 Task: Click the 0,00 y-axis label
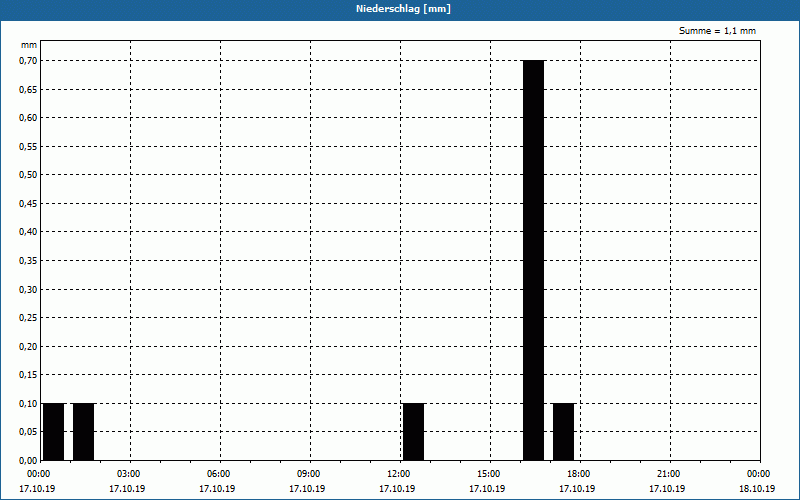point(28,461)
